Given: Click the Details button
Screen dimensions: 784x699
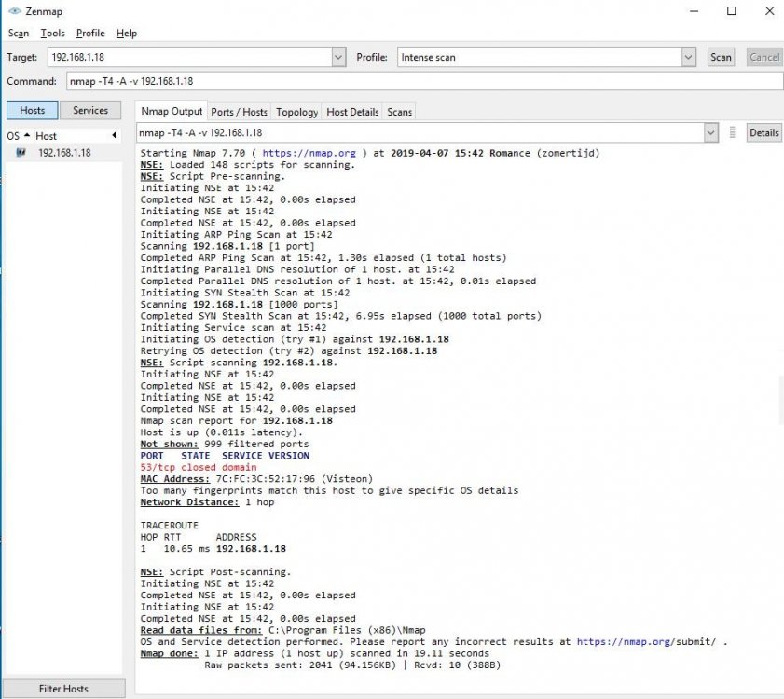Looking at the screenshot, I should click(x=763, y=132).
